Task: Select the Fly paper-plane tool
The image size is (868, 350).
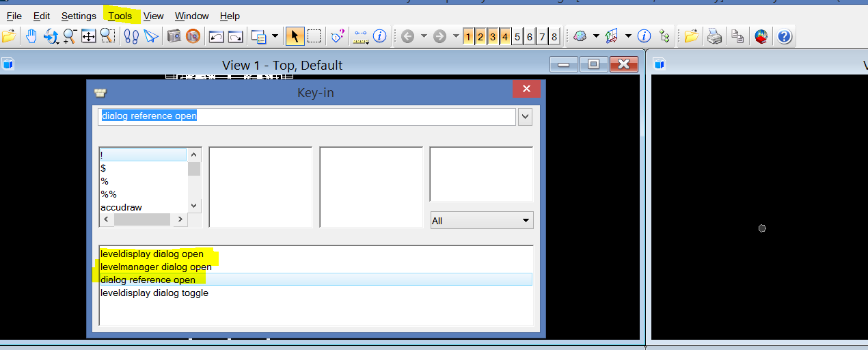Action: (x=150, y=36)
